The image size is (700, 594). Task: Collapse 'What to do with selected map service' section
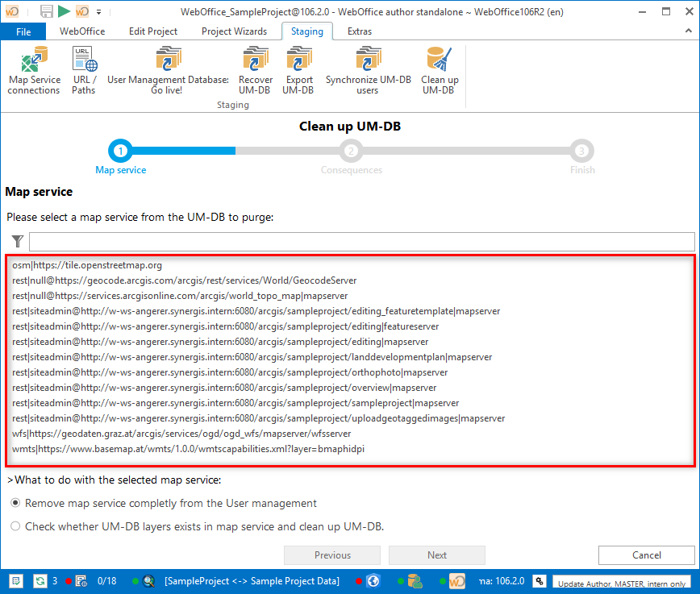tap(10, 480)
